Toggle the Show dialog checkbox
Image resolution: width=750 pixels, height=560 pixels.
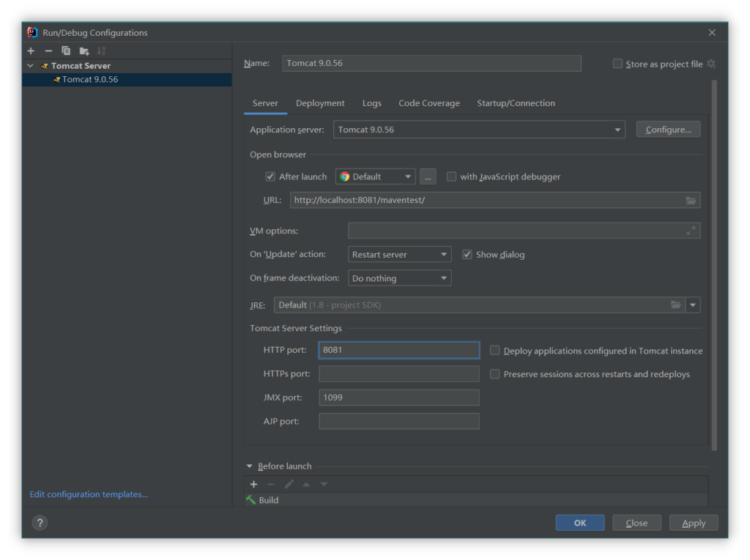click(467, 255)
